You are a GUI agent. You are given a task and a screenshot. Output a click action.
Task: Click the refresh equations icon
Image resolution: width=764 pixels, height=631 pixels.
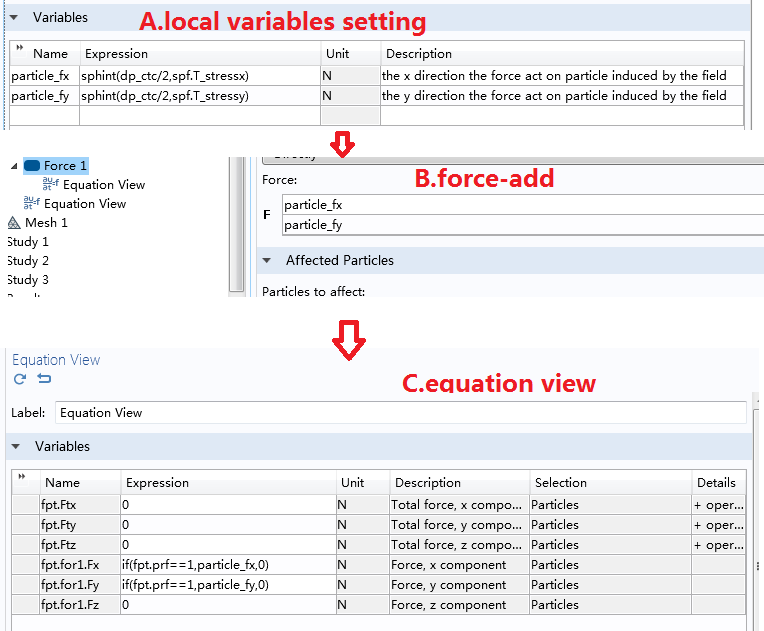pyautogui.click(x=20, y=379)
